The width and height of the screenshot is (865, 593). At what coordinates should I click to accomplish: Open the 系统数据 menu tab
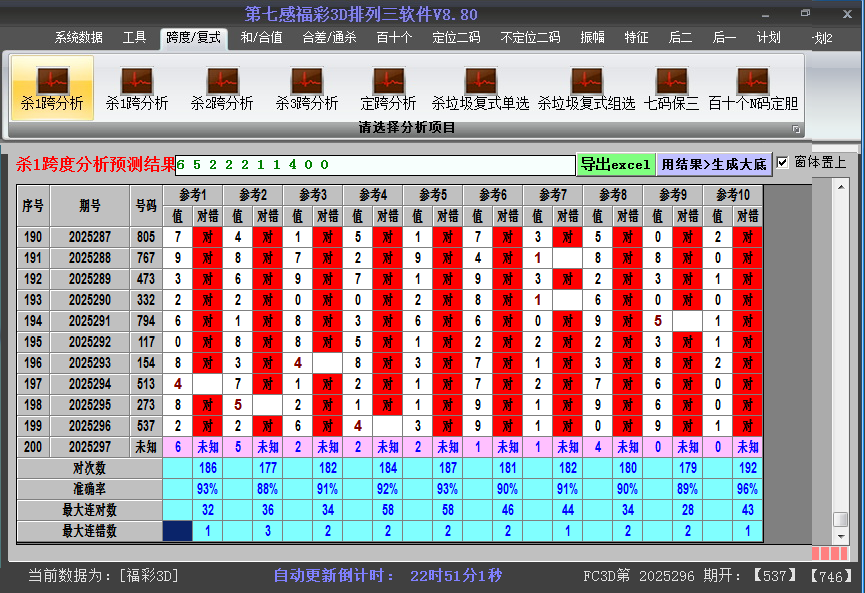pos(78,38)
